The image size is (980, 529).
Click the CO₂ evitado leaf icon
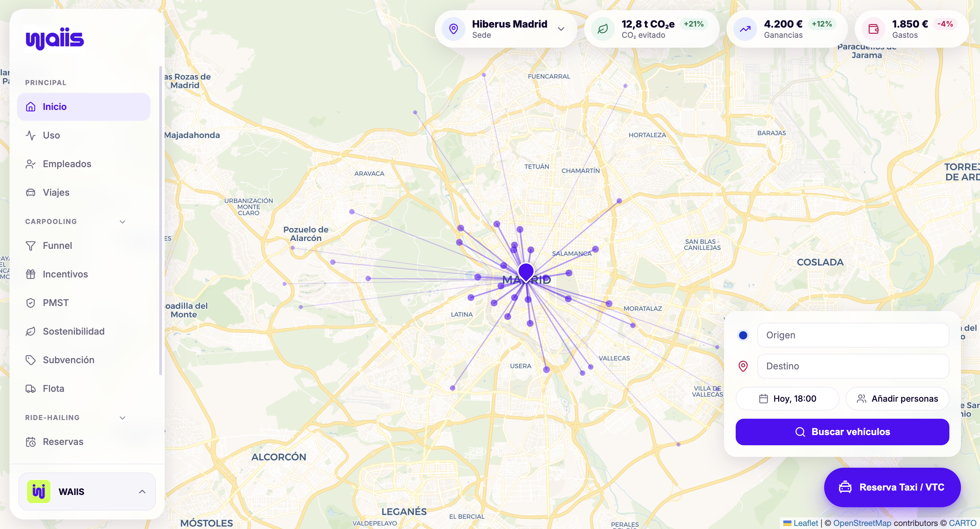(x=603, y=29)
